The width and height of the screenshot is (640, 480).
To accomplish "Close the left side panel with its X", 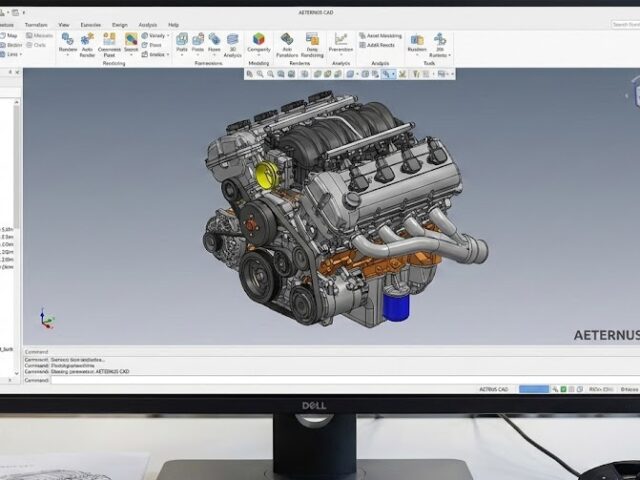I will coord(17,72).
